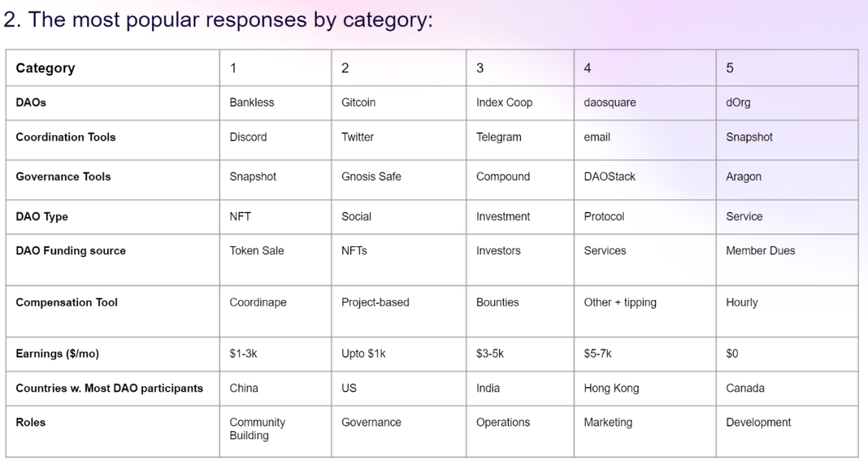Select the 'DAO Type' row label
The height and width of the screenshot is (465, 868).
coord(113,216)
